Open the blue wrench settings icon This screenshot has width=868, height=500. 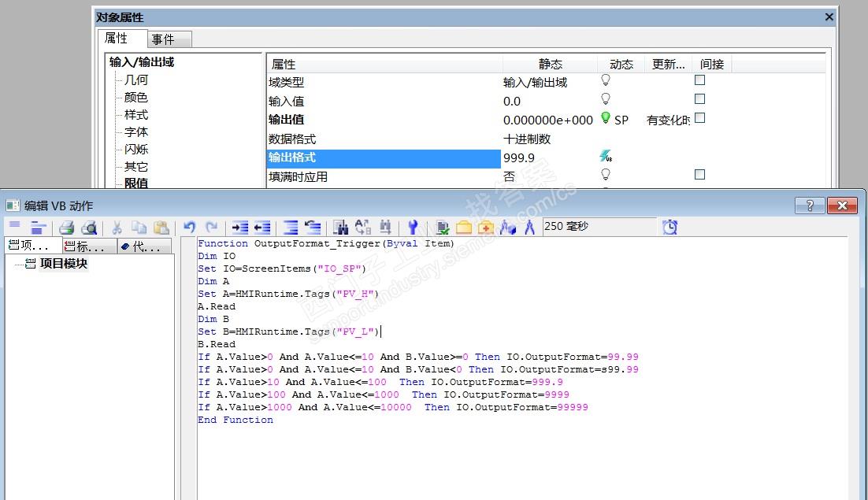point(413,228)
